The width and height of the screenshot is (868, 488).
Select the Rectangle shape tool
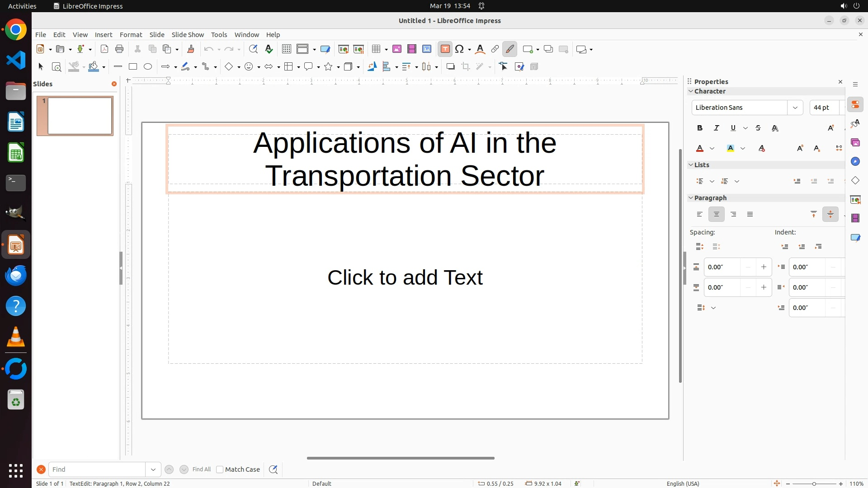pos(133,67)
